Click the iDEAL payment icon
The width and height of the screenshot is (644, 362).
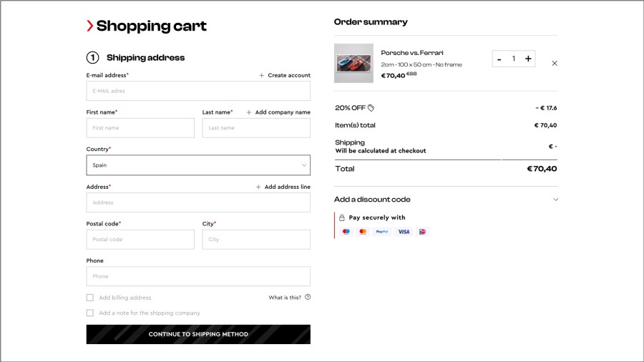(422, 232)
